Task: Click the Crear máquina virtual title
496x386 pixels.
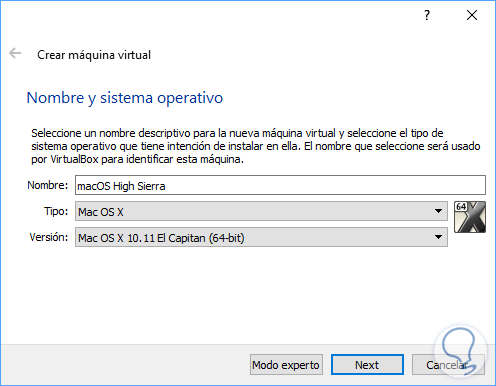Action: tap(94, 55)
